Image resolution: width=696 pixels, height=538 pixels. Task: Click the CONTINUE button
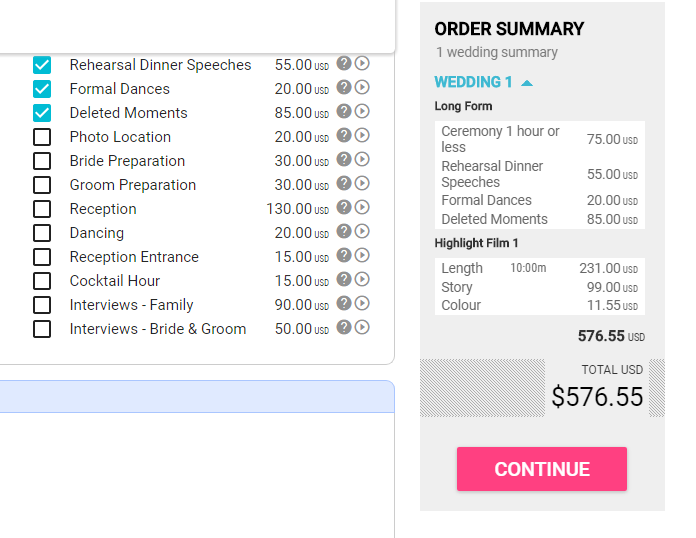click(x=542, y=469)
